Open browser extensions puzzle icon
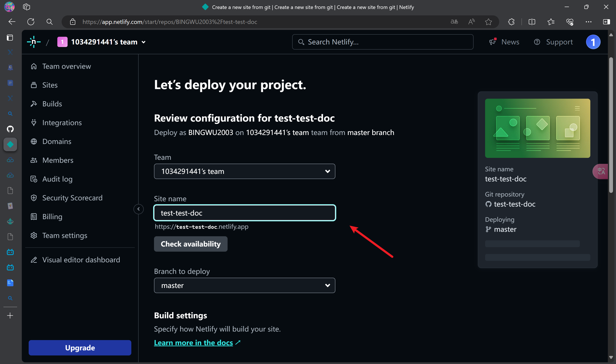 pyautogui.click(x=511, y=22)
